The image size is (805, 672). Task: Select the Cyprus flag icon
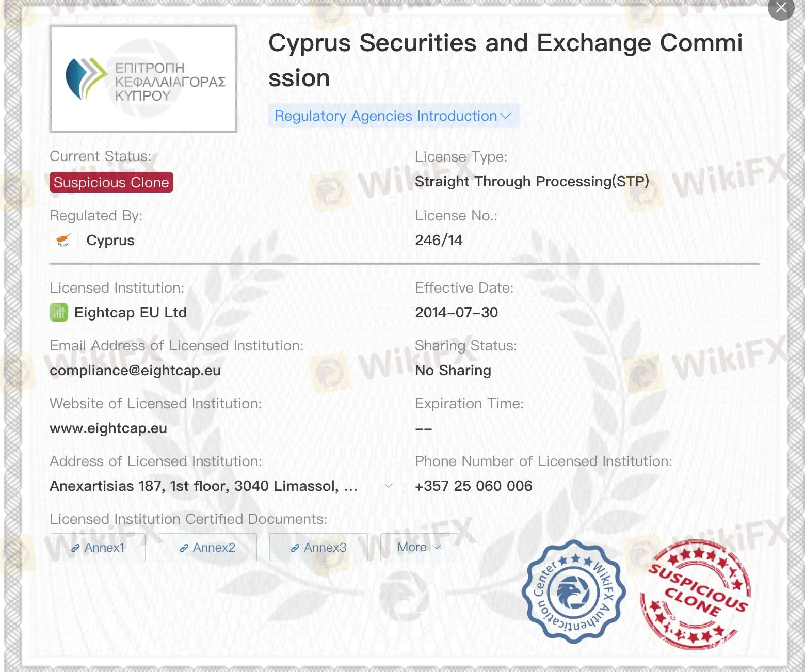coord(63,240)
